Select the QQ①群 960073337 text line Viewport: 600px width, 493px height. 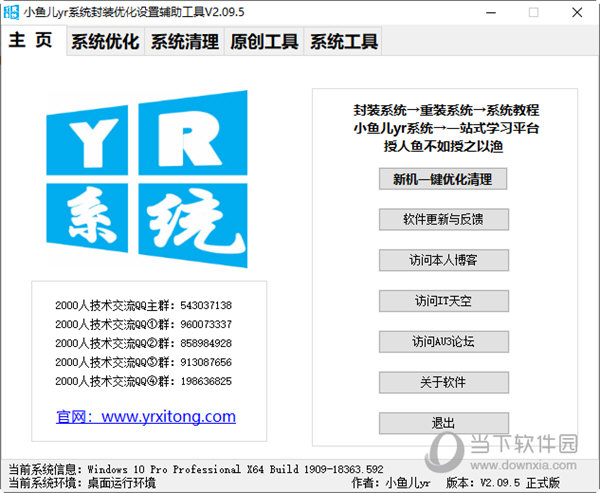tap(143, 325)
